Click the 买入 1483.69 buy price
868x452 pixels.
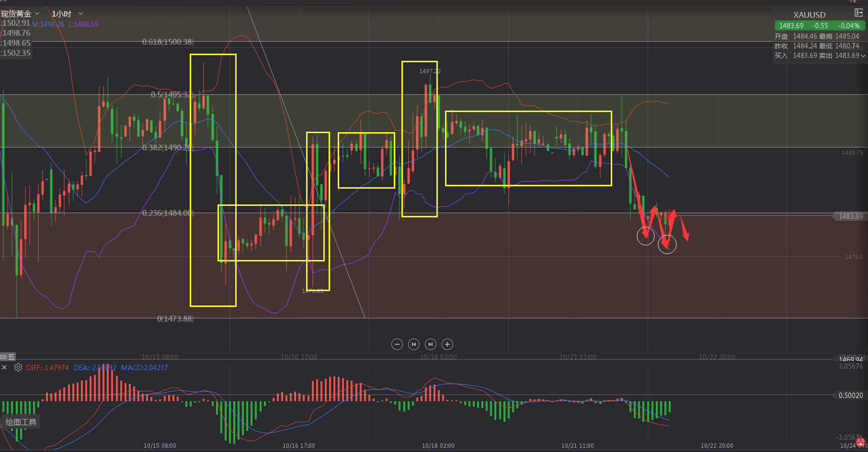click(x=796, y=56)
